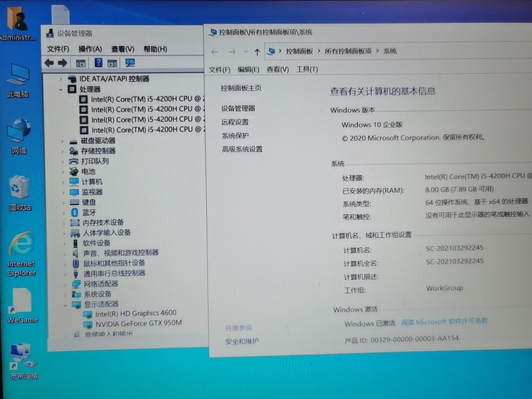Open 工具(T) menu in System window
The image size is (532, 399).
307,69
